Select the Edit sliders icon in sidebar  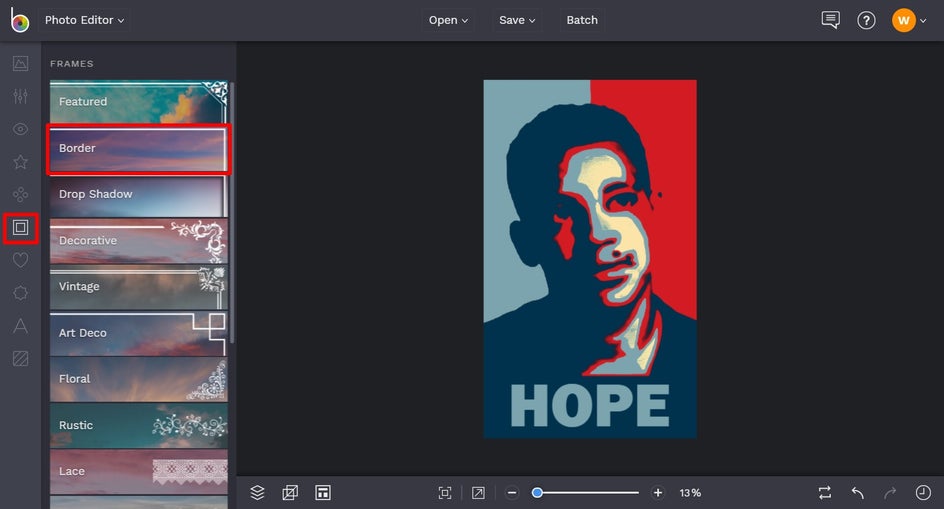point(20,97)
